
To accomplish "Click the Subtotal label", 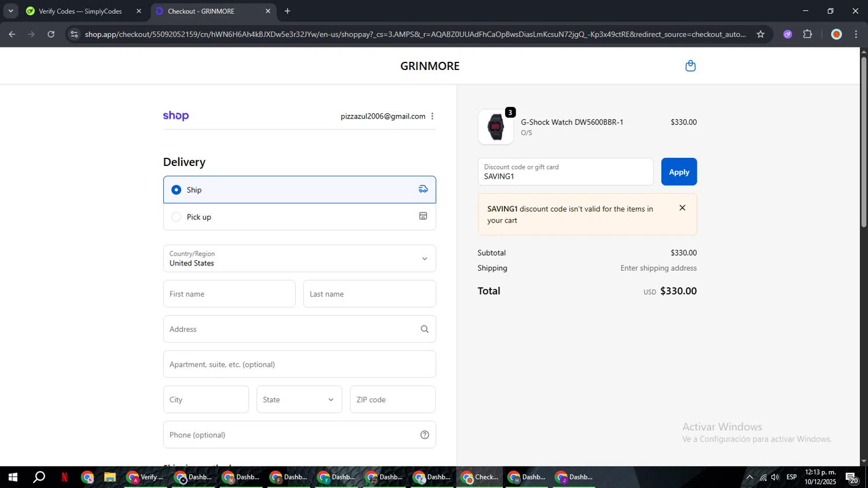I will 491,253.
